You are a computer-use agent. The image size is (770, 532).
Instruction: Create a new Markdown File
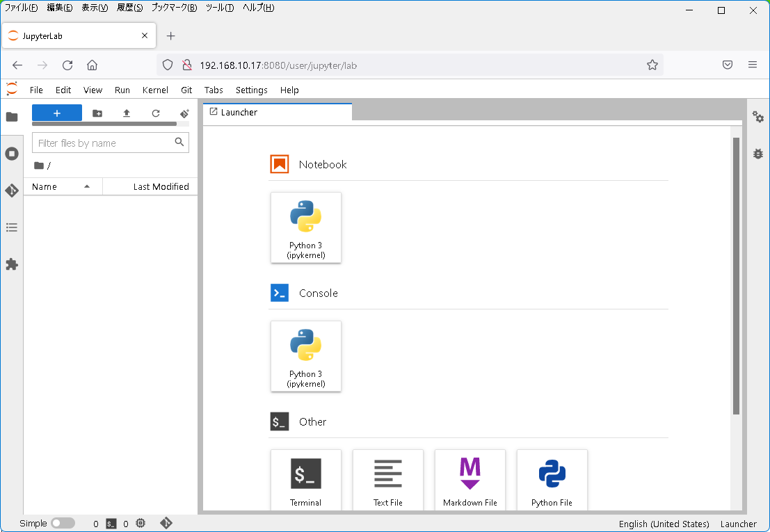pos(470,479)
